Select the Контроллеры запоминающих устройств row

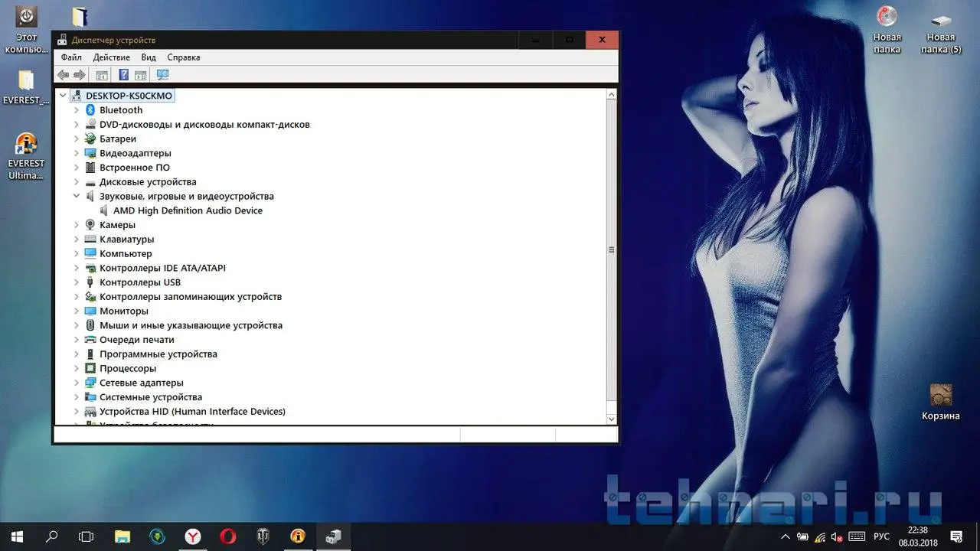[191, 297]
